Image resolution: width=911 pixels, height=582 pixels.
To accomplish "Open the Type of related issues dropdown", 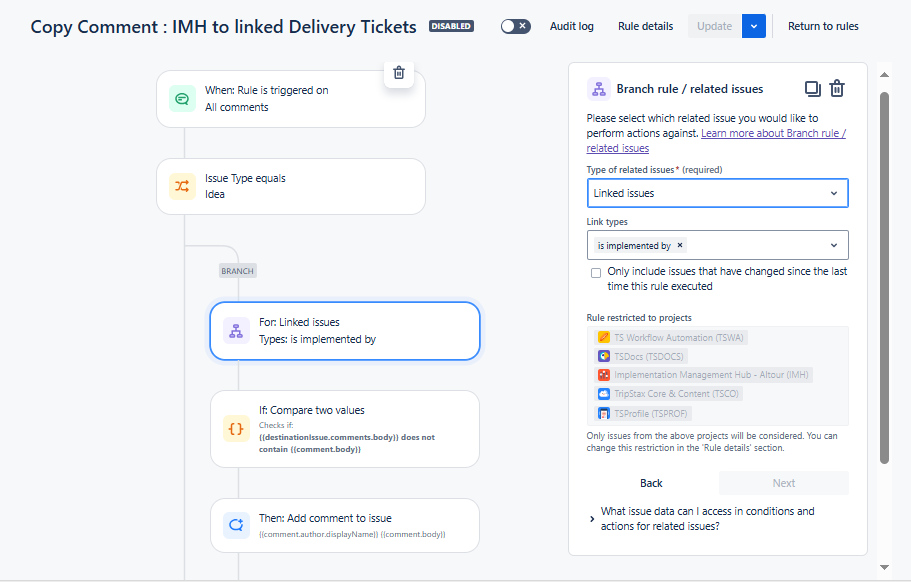I will 718,193.
